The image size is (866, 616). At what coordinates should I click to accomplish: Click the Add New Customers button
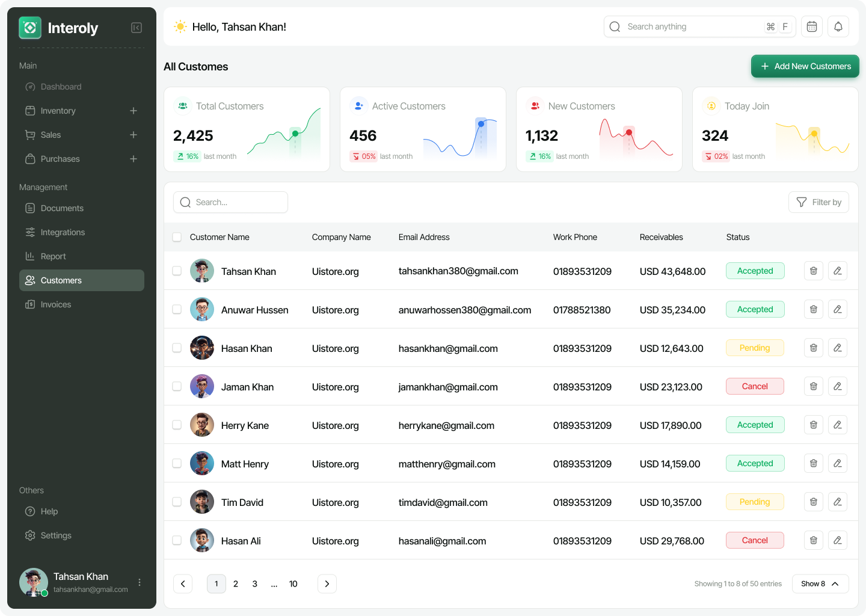click(x=805, y=66)
